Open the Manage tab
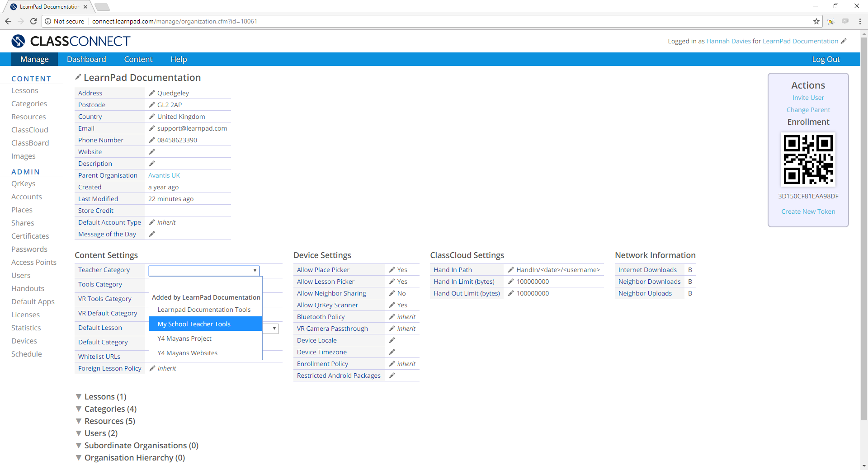 pos(34,59)
